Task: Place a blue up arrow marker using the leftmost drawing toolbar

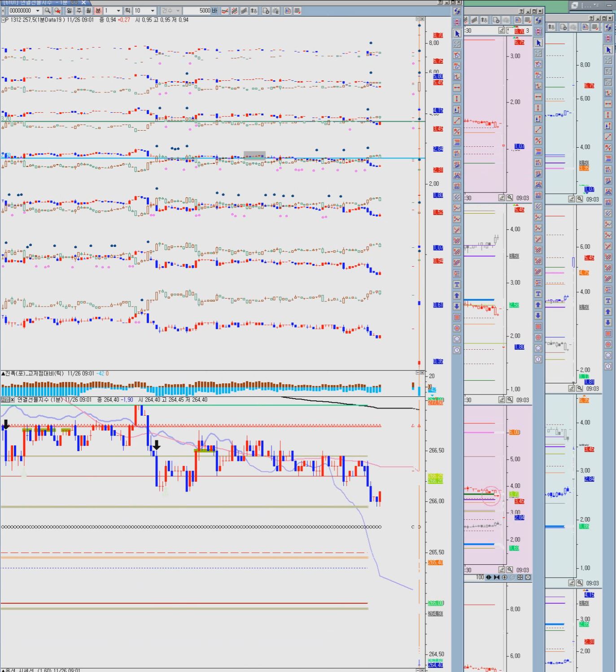Action: click(457, 295)
